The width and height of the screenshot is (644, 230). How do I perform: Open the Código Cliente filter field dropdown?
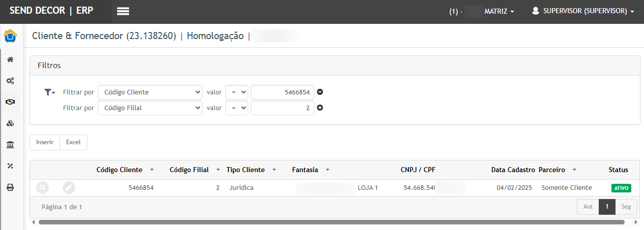pos(150,92)
